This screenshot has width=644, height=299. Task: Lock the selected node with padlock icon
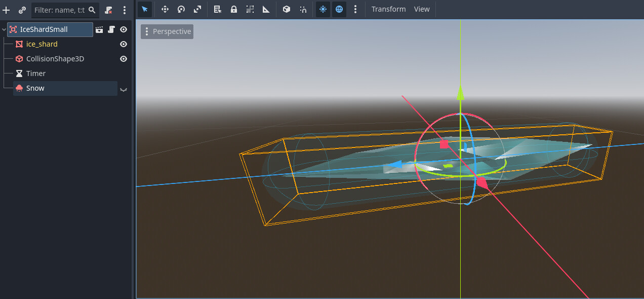point(233,9)
